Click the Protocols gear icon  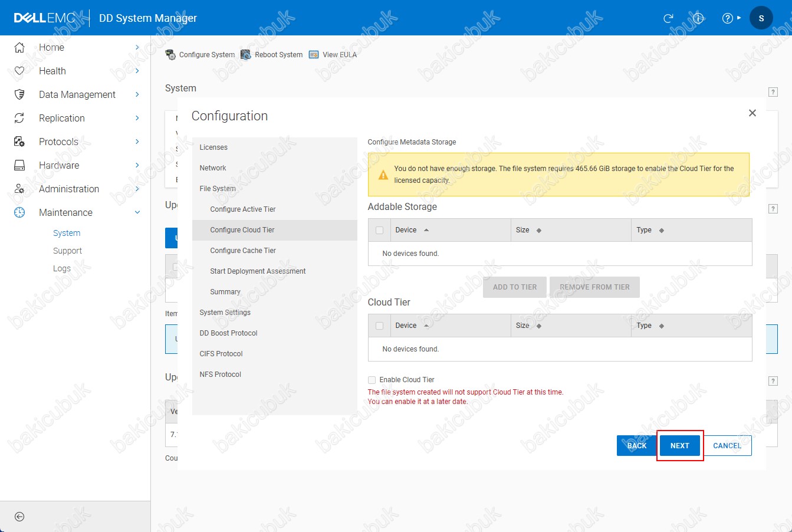tap(19, 142)
